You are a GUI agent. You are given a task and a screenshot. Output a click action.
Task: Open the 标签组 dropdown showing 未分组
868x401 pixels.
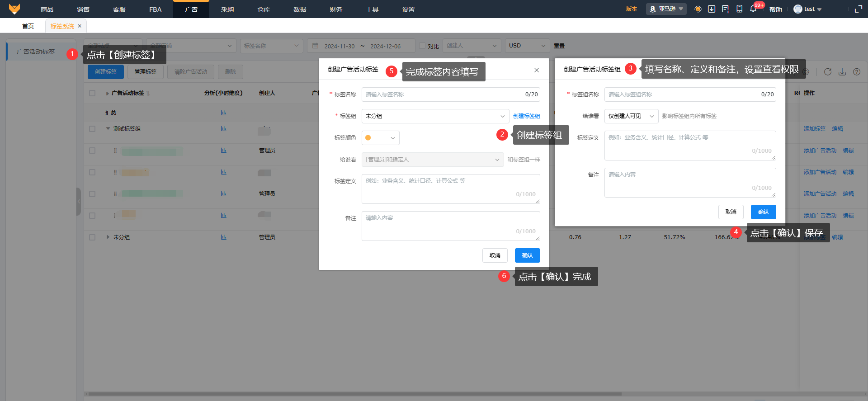(435, 116)
